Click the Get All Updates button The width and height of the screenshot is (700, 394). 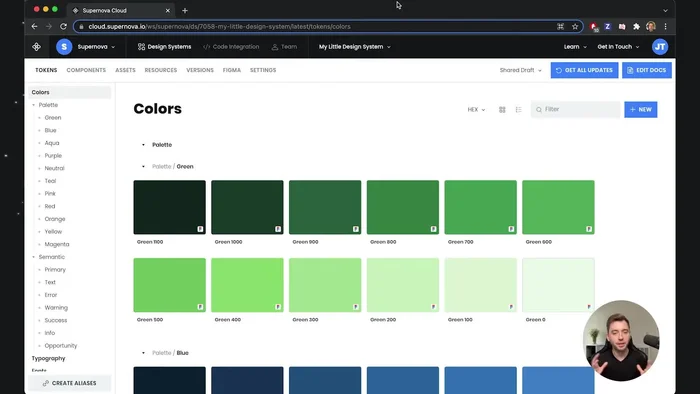[584, 70]
